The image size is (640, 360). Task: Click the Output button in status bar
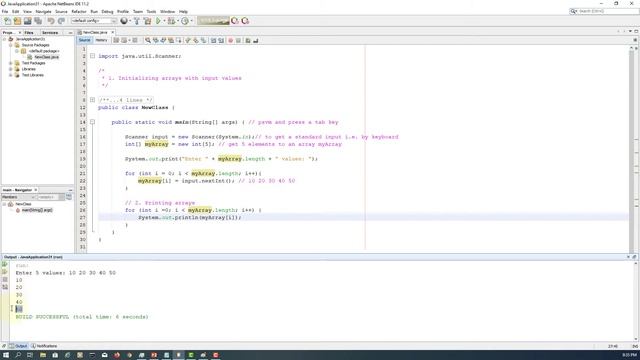click(18, 346)
